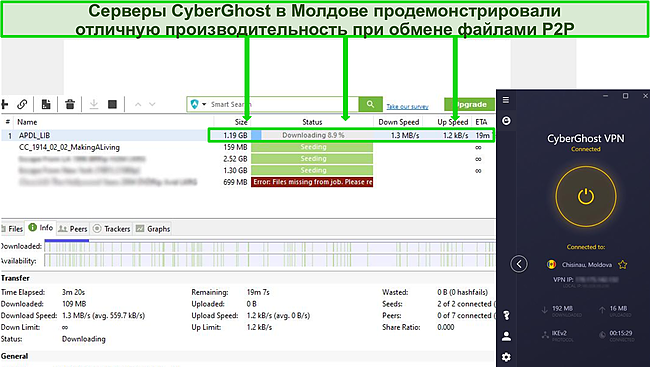Click the IKEv2 protocol icon

pyautogui.click(x=546, y=335)
